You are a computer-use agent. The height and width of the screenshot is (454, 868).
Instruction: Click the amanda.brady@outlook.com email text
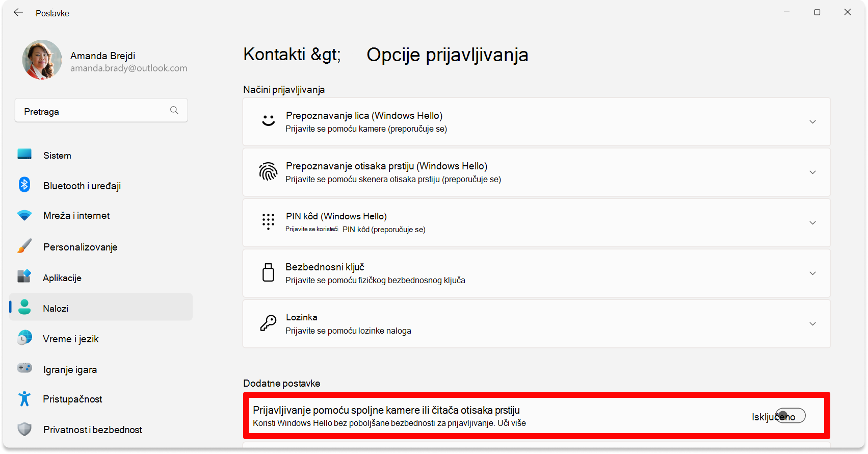128,68
